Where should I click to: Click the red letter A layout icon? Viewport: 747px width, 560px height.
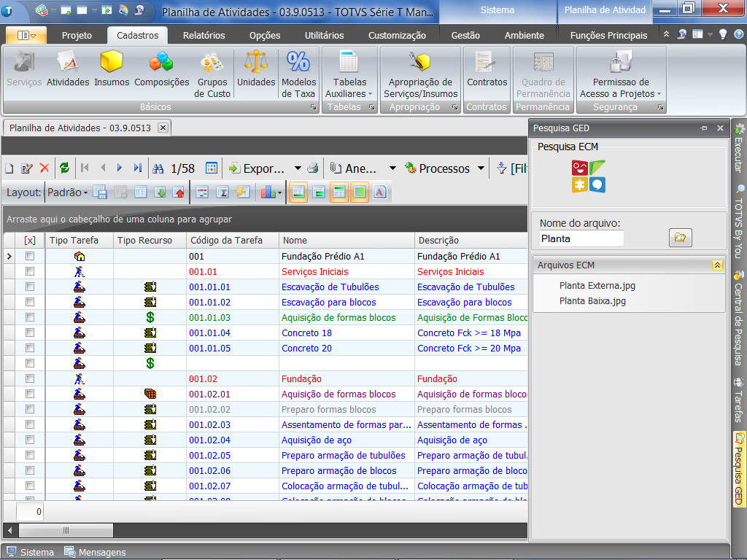tap(379, 192)
